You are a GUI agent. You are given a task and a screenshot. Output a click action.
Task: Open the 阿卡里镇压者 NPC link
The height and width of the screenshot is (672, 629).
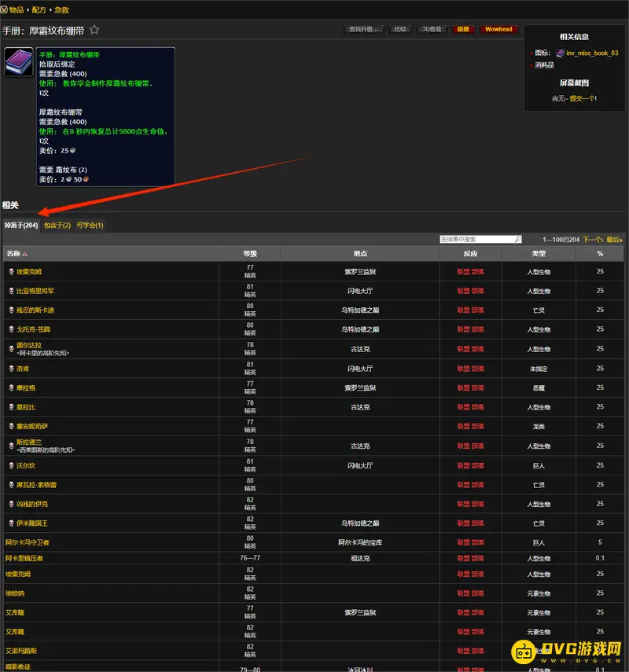click(x=24, y=559)
